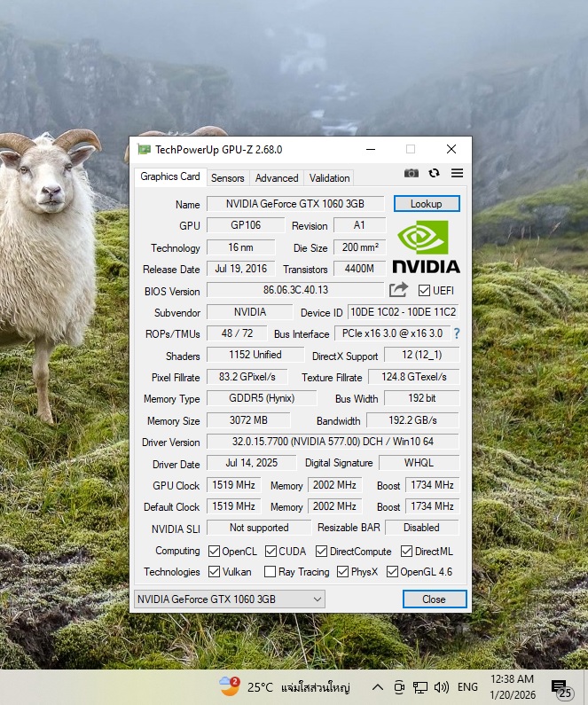Show hidden system tray icons
Screen dimensions: 588x705
[x=377, y=687]
